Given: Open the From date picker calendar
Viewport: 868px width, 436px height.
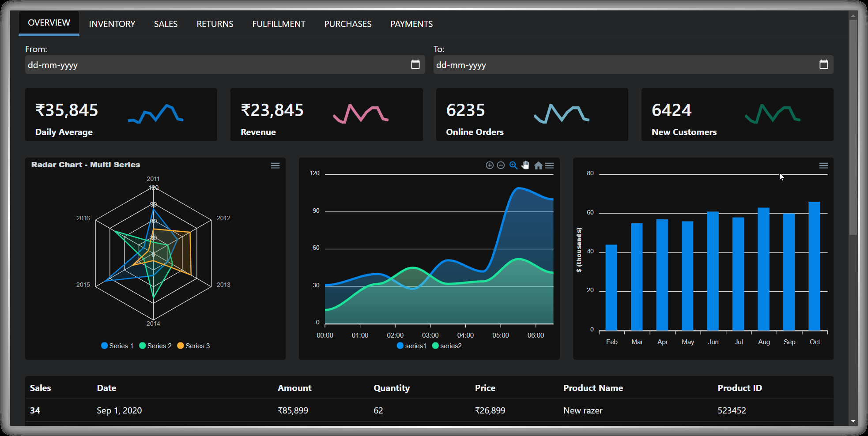Looking at the screenshot, I should coord(415,64).
